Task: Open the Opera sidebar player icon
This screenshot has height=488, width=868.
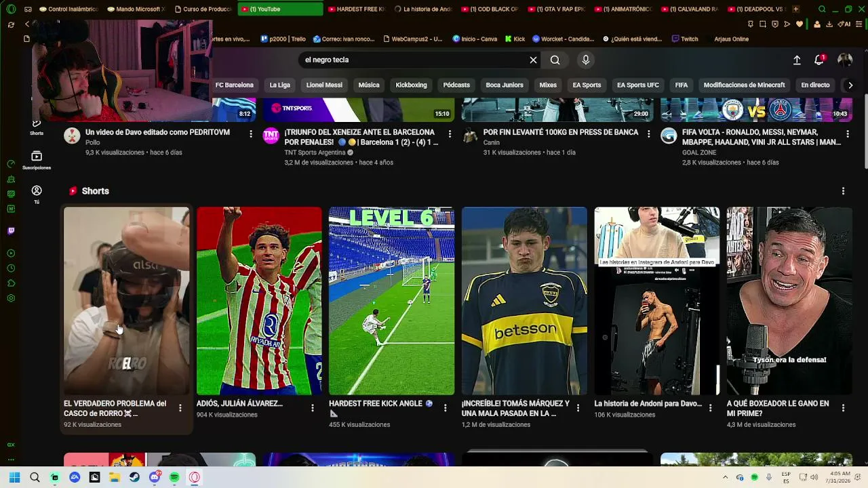Action: 11,253
